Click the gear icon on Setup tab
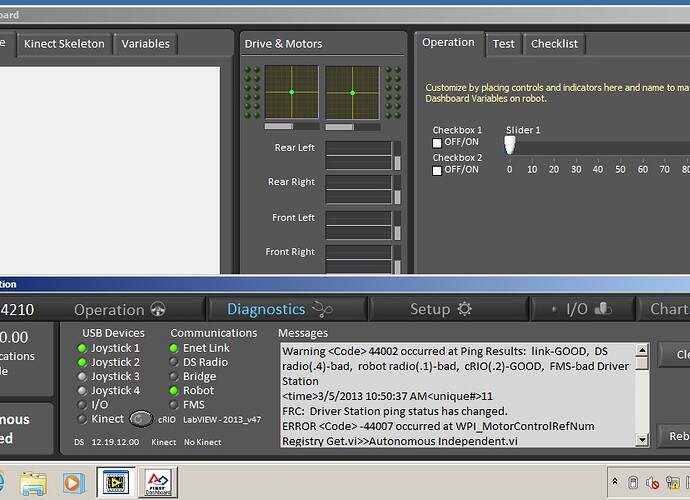 [x=464, y=309]
